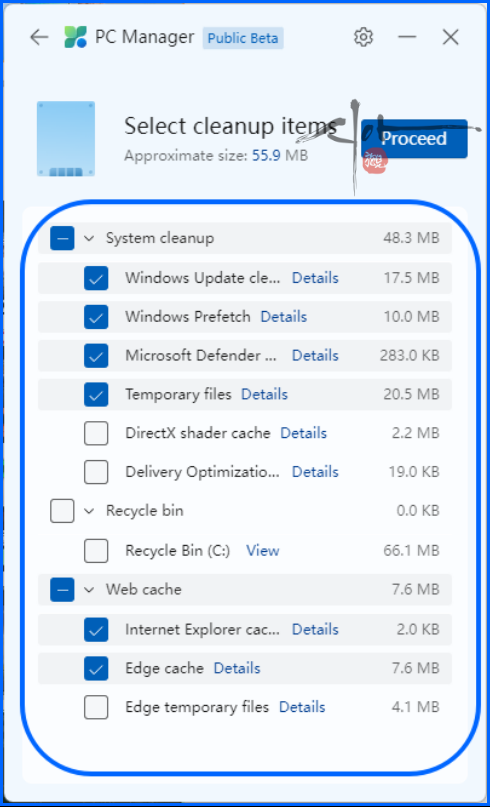Toggle the Web cache group checkbox

62,590
